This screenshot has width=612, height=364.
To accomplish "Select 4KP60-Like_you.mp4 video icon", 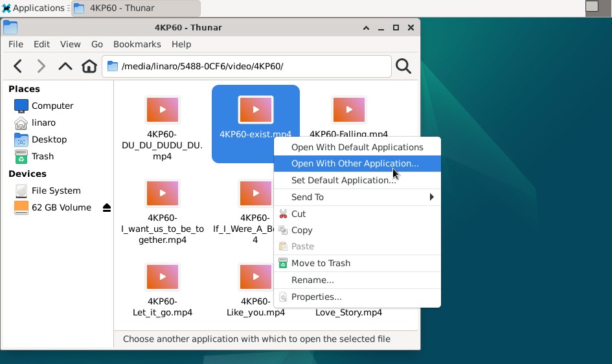I will (256, 277).
